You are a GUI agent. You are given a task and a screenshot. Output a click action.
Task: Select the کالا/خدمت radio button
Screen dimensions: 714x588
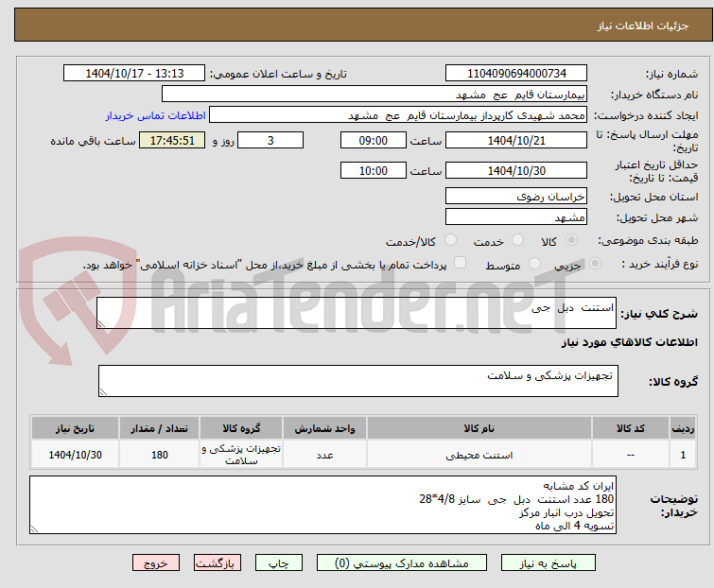(x=450, y=240)
